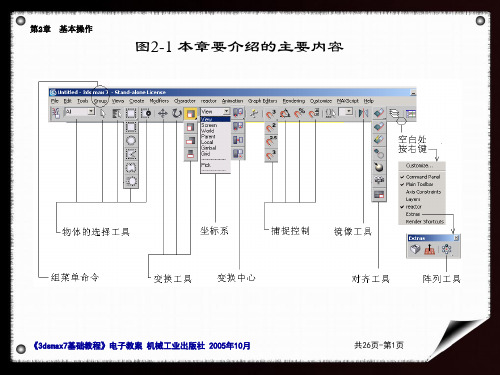Toggle the 3D Snap magnet icon
The width and height of the screenshot is (500, 375).
[x=271, y=114]
